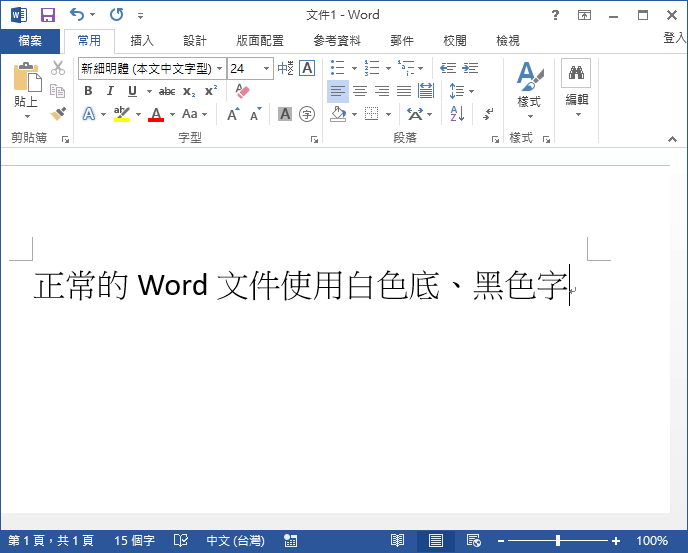Toggle strikethrough text
688x553 pixels.
(x=167, y=91)
